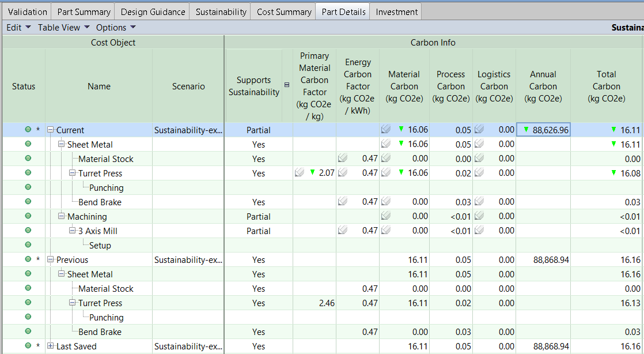The height and width of the screenshot is (354, 644).
Task: Click the Scenario column header
Action: pyautogui.click(x=188, y=86)
